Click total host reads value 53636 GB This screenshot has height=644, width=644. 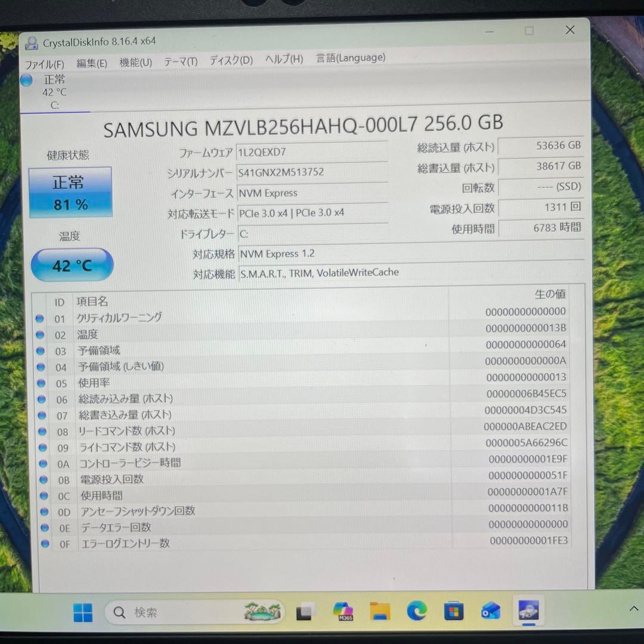[x=540, y=146]
